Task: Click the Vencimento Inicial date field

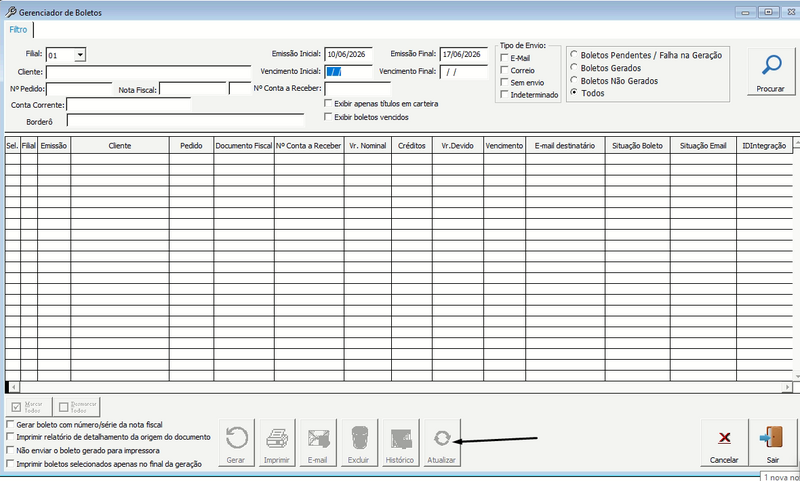Action: [348, 71]
